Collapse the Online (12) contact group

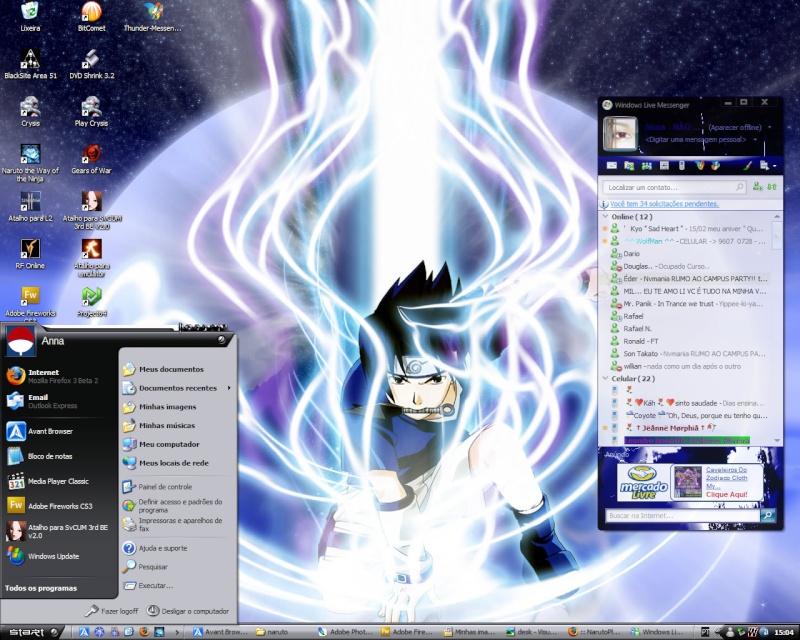click(605, 216)
